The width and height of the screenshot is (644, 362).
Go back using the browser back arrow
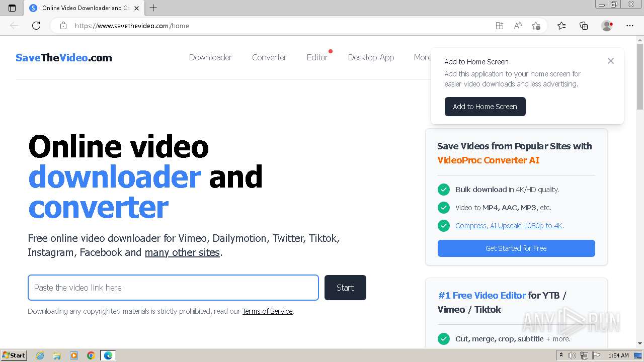click(x=14, y=26)
